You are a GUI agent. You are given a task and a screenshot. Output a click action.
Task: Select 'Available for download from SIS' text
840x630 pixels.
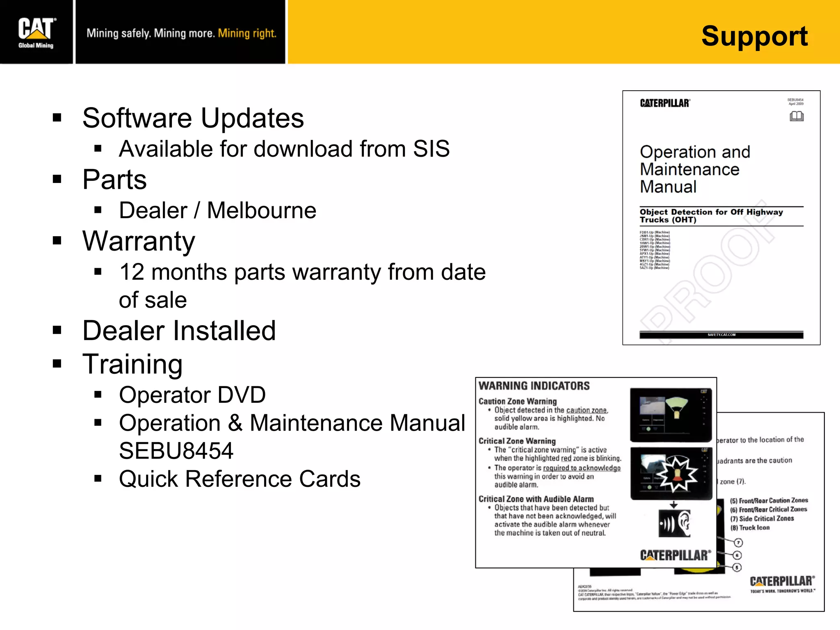coord(284,148)
